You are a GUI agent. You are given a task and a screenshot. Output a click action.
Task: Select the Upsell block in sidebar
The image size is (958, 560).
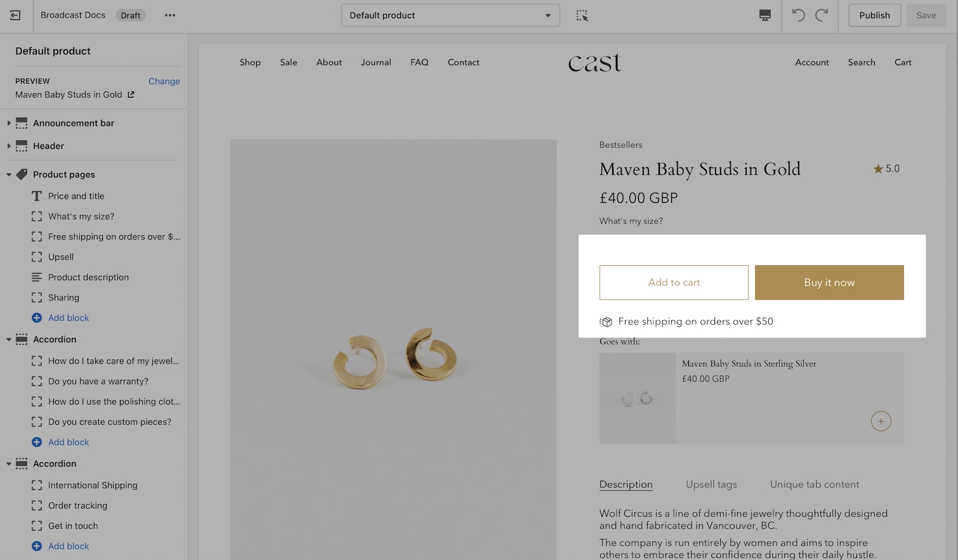tap(61, 257)
